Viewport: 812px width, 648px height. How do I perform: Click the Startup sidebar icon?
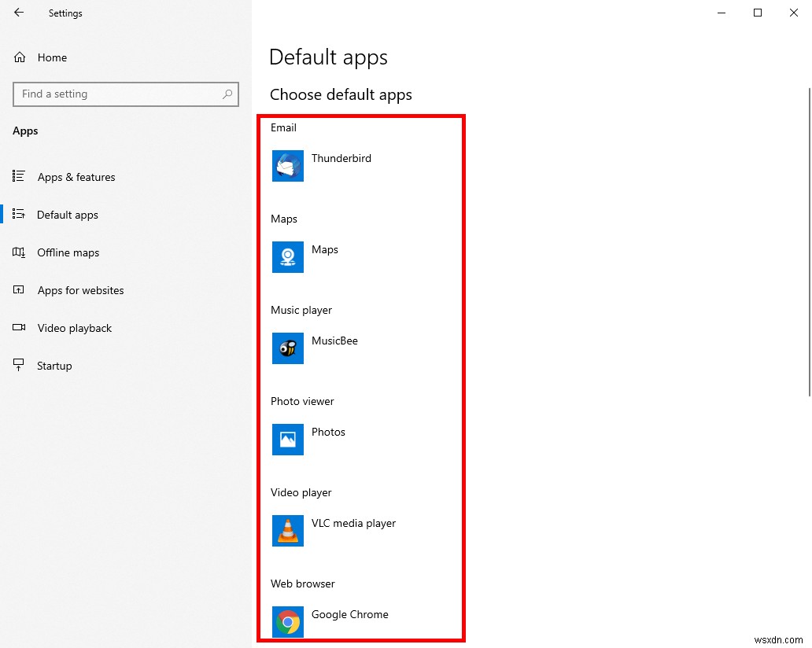(19, 366)
